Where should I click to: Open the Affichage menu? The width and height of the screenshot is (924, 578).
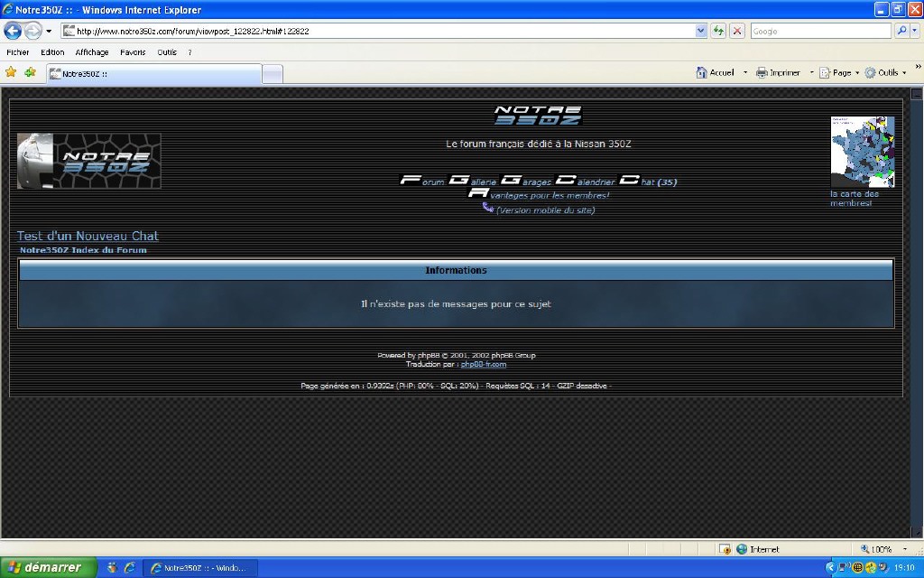[92, 52]
